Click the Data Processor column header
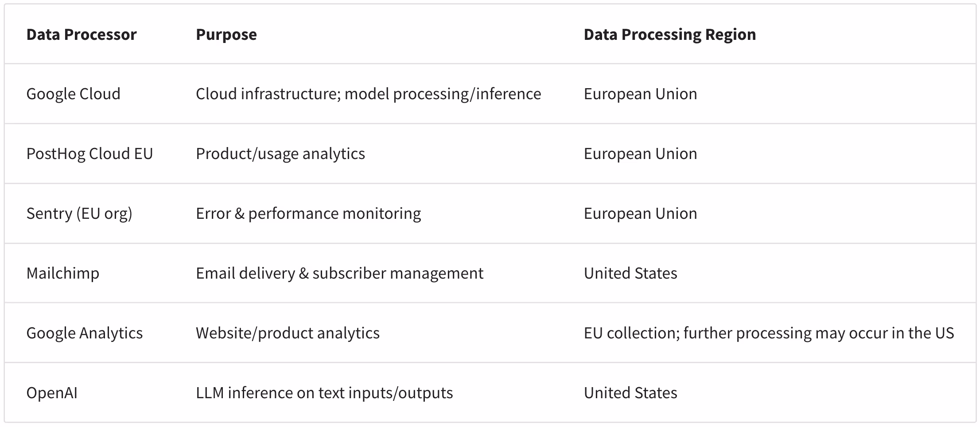This screenshot has height=427, width=980. tap(82, 35)
